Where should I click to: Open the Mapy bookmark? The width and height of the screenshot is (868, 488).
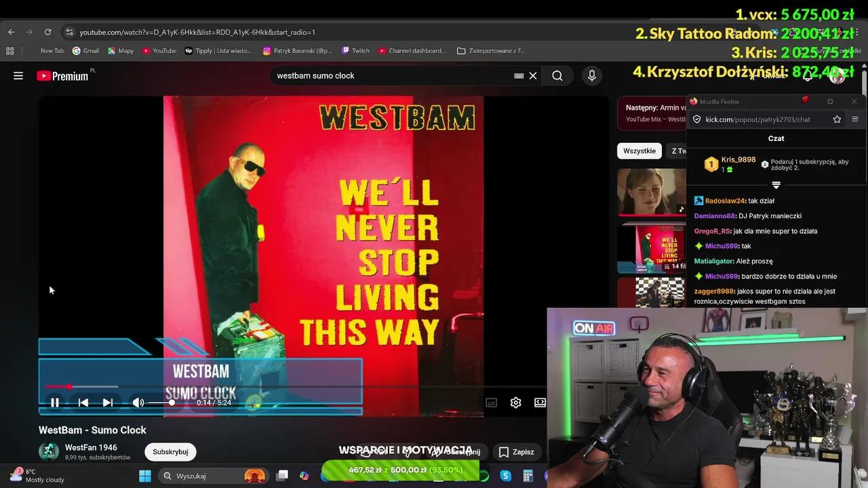[x=121, y=51]
